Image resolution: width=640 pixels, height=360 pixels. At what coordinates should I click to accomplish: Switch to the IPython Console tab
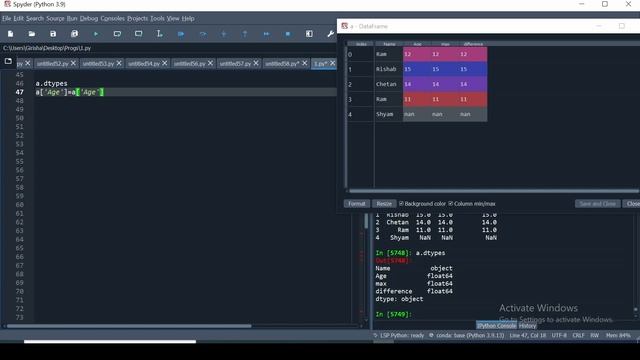pyautogui.click(x=496, y=326)
